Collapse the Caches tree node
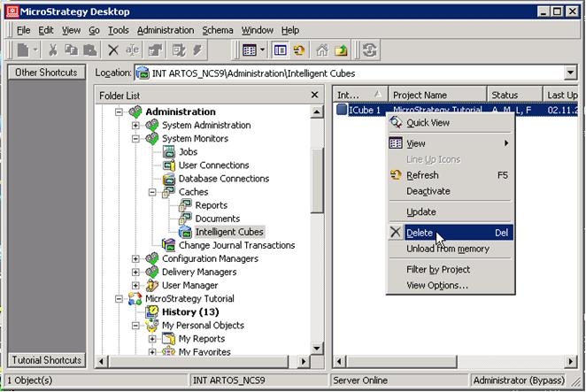The height and width of the screenshot is (392, 586). 152,192
